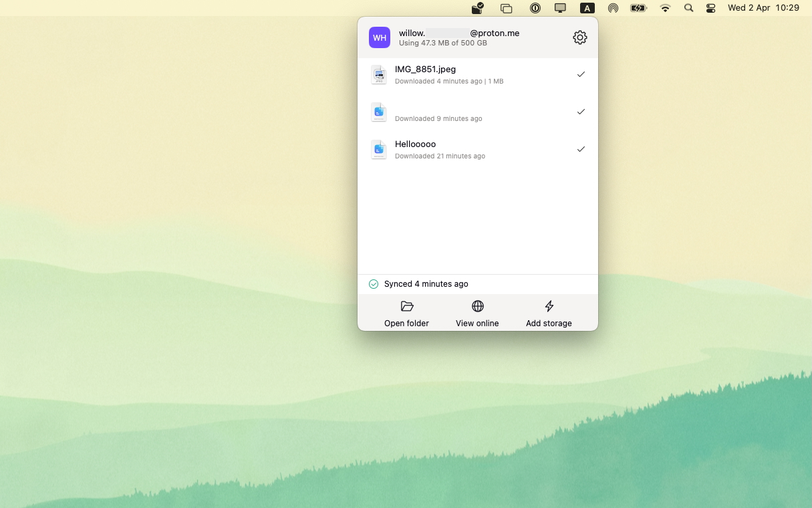Image resolution: width=812 pixels, height=508 pixels.
Task: Click the Hellooooo document icon
Action: (x=379, y=150)
